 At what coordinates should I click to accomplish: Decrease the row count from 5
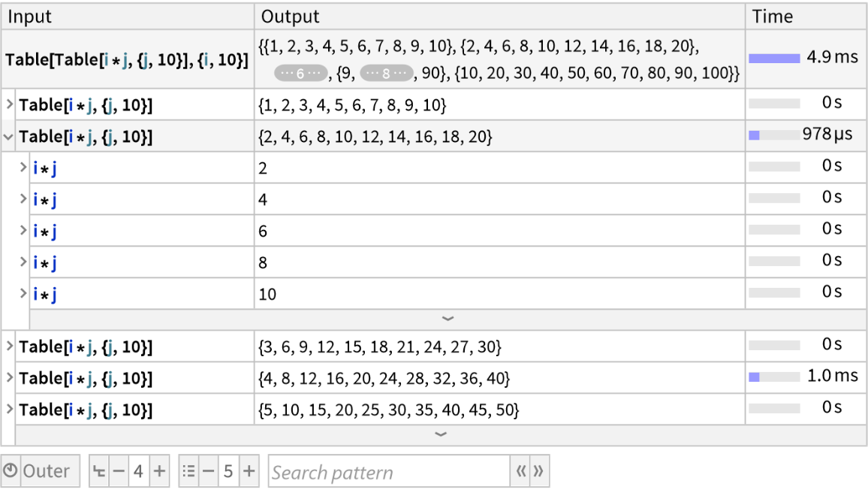click(209, 472)
